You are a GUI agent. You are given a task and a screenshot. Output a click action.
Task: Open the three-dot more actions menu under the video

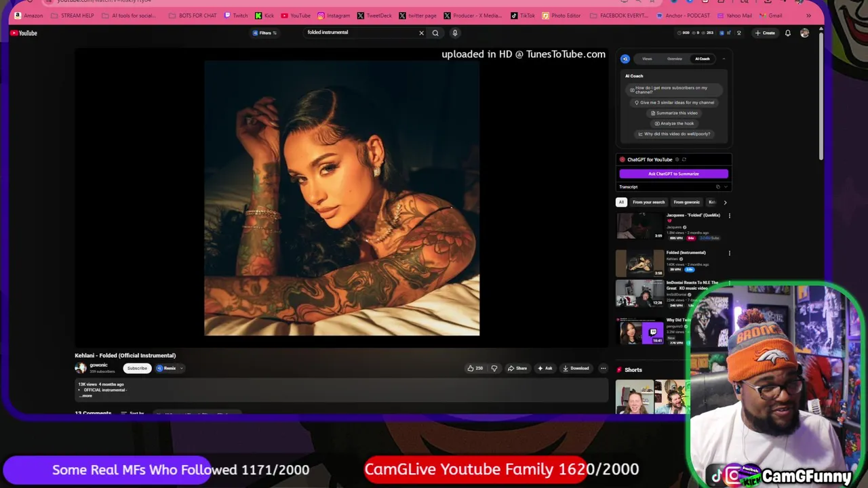[603, 368]
